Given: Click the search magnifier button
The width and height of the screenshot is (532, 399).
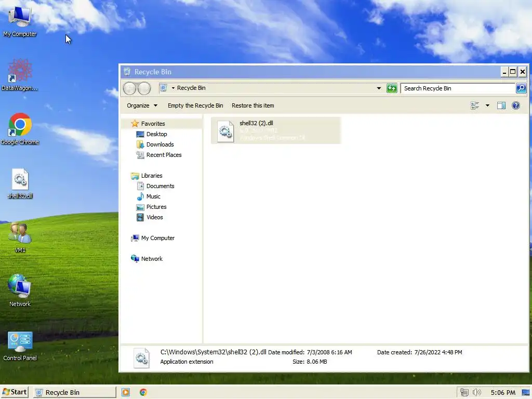Looking at the screenshot, I should point(521,88).
